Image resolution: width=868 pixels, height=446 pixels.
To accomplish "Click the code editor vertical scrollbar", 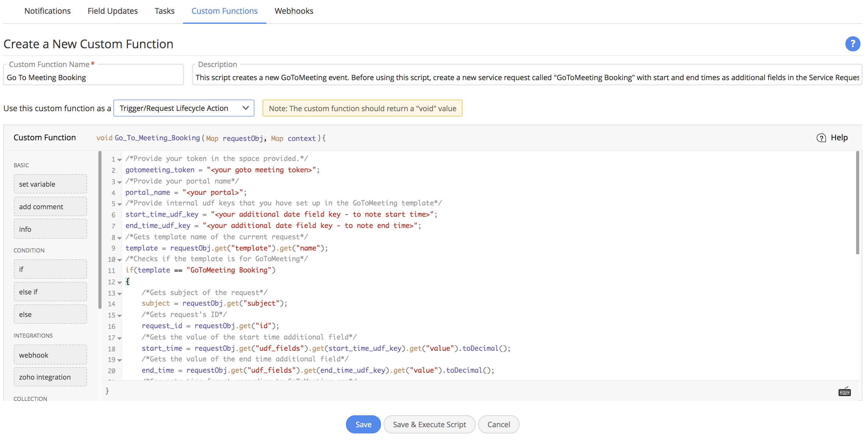I will coord(857,203).
